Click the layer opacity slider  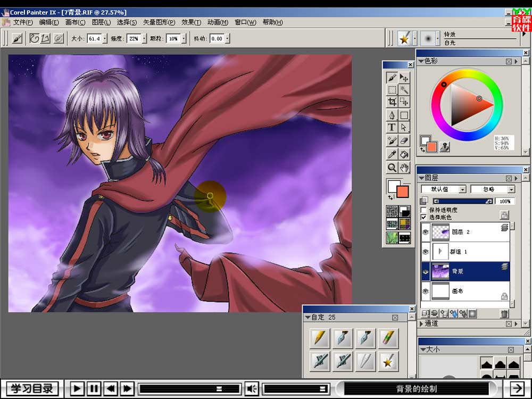pyautogui.click(x=463, y=202)
